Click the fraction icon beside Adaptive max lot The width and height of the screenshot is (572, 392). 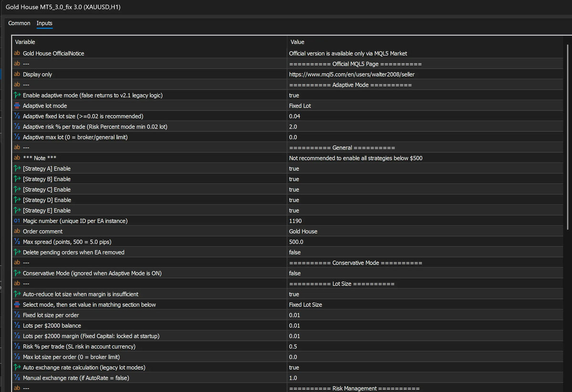pyautogui.click(x=17, y=137)
